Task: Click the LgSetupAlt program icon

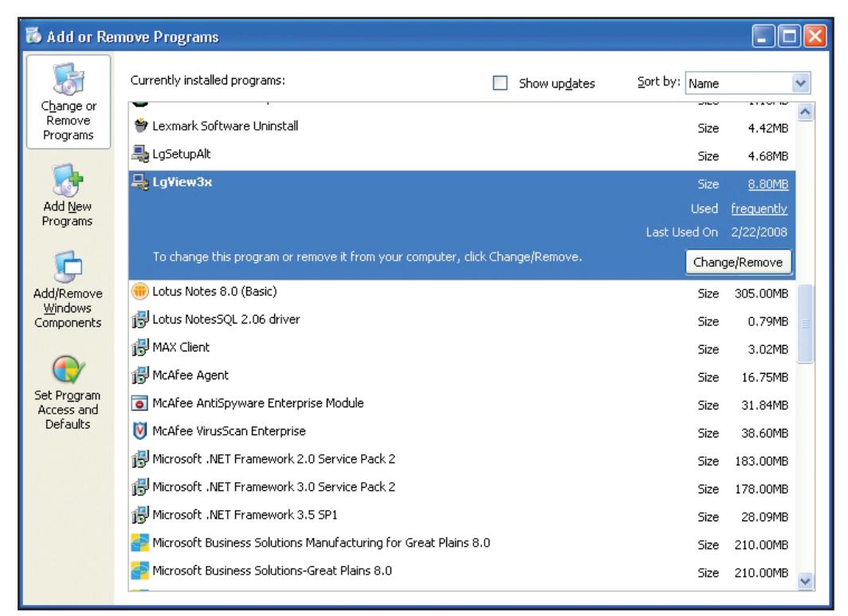Action: [x=140, y=154]
